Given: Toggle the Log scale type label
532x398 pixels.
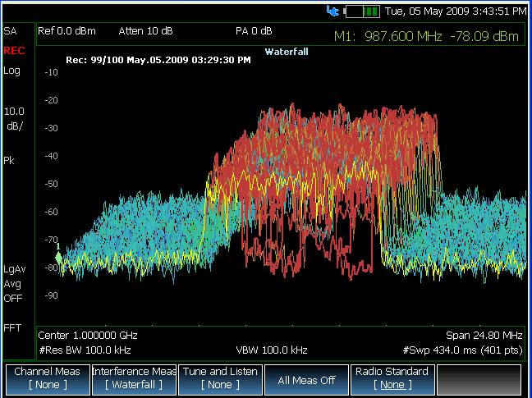Looking at the screenshot, I should point(11,71).
